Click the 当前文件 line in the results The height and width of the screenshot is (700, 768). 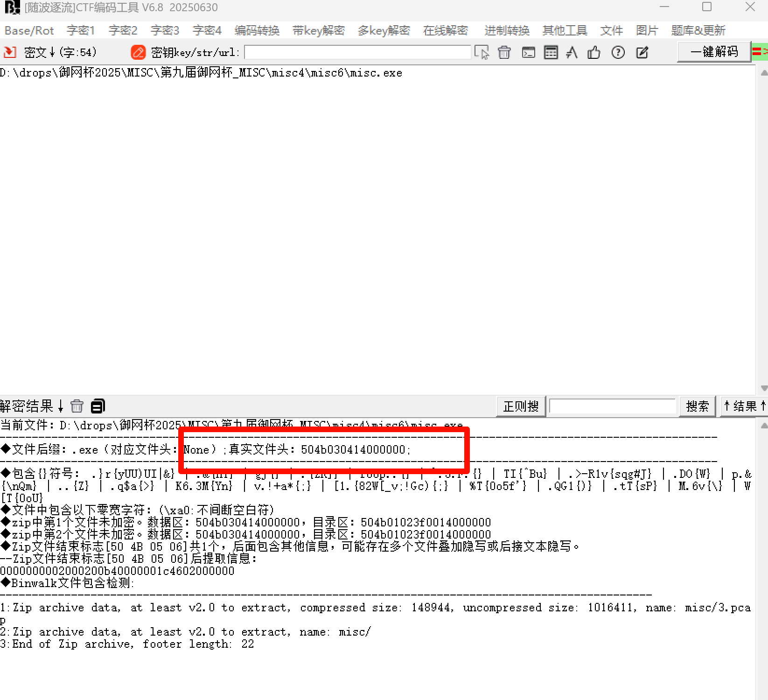coord(232,425)
